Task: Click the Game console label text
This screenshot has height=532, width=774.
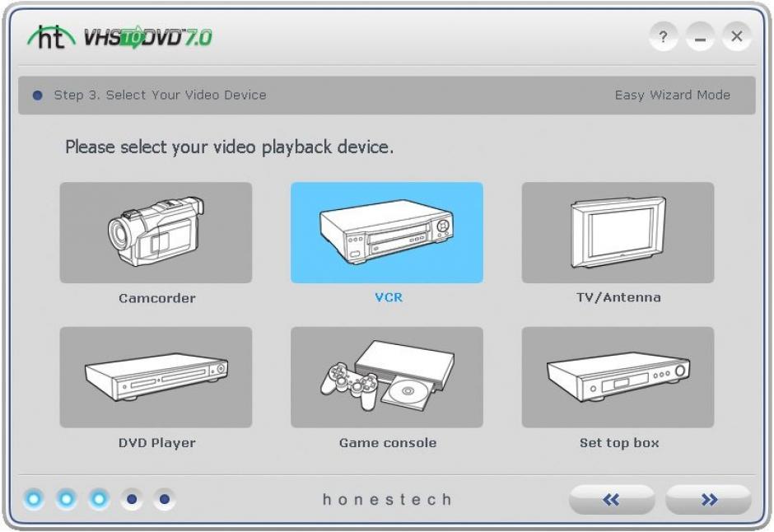Action: point(388,443)
